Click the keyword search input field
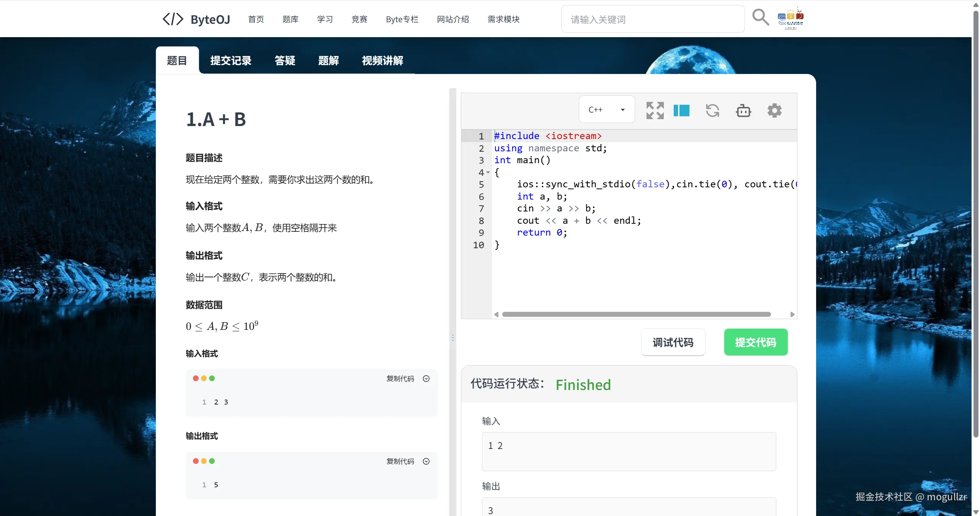Screen dimensions: 980x516 (x=653, y=19)
